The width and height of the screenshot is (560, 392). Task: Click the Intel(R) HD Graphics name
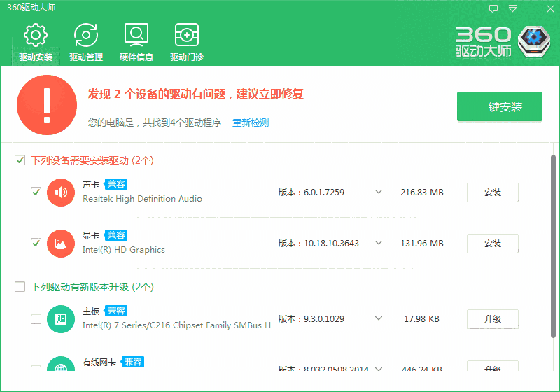click(124, 250)
